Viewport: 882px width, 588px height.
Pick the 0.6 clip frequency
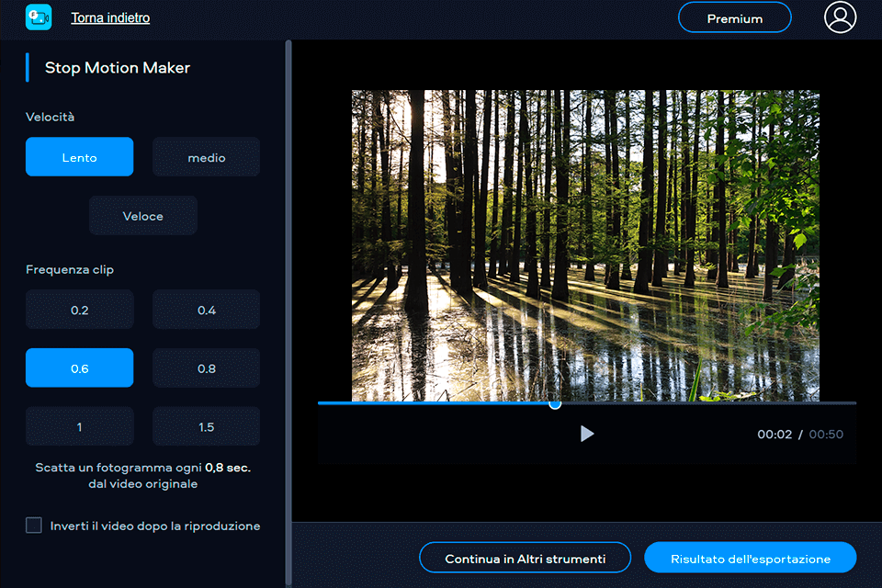(x=79, y=367)
